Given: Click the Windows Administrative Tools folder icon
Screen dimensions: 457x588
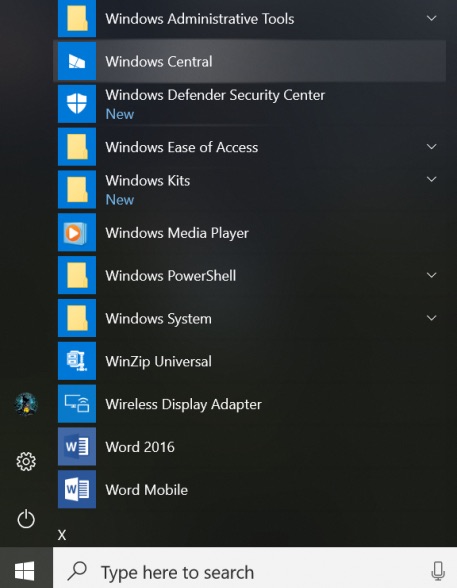Looking at the screenshot, I should tap(77, 18).
